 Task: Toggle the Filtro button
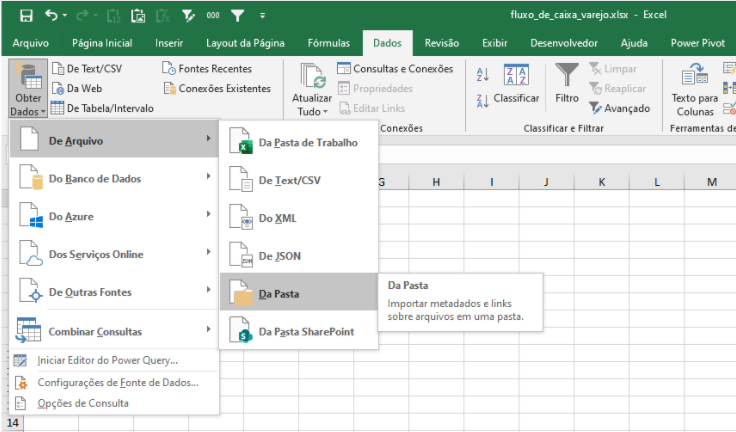point(567,84)
